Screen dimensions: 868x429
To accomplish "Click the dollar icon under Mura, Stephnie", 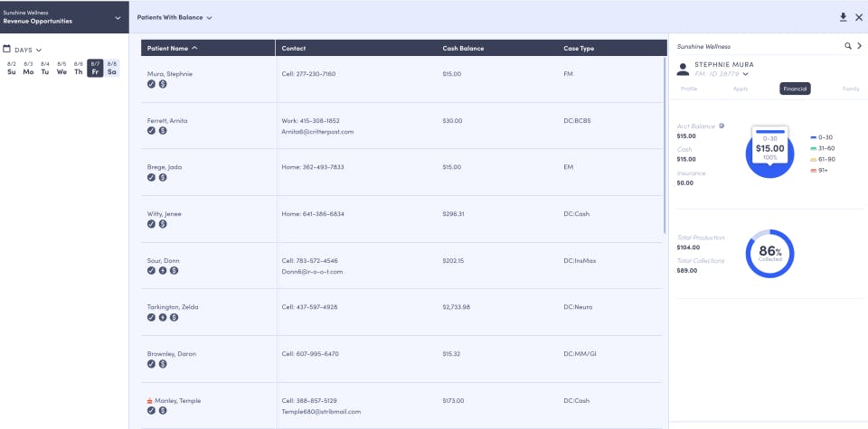I will [163, 84].
